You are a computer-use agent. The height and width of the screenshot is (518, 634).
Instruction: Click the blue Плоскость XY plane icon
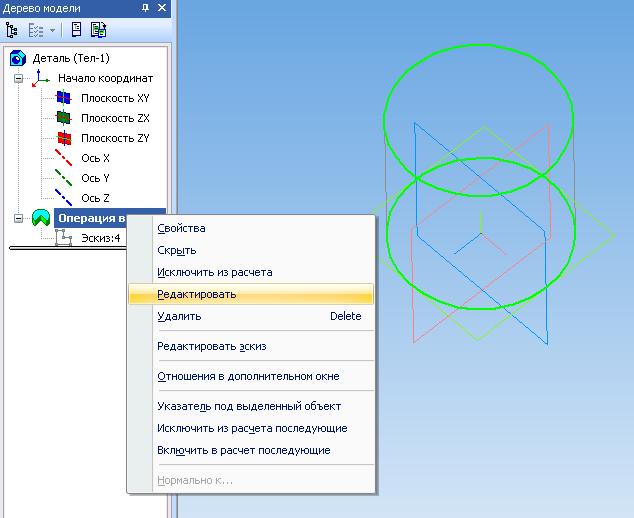point(63,98)
